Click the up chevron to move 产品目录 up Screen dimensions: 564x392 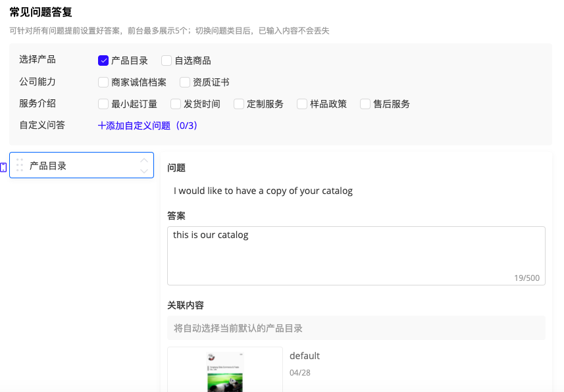click(x=144, y=160)
